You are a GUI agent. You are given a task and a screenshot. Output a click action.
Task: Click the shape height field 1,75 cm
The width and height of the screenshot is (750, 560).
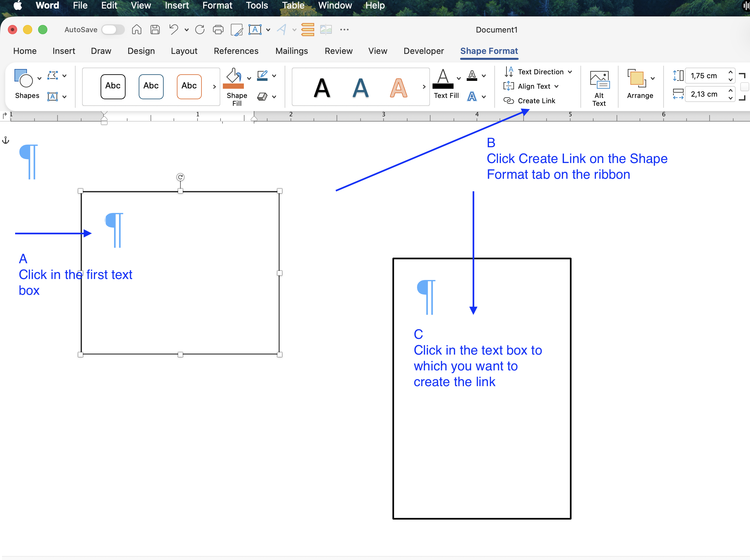point(705,76)
